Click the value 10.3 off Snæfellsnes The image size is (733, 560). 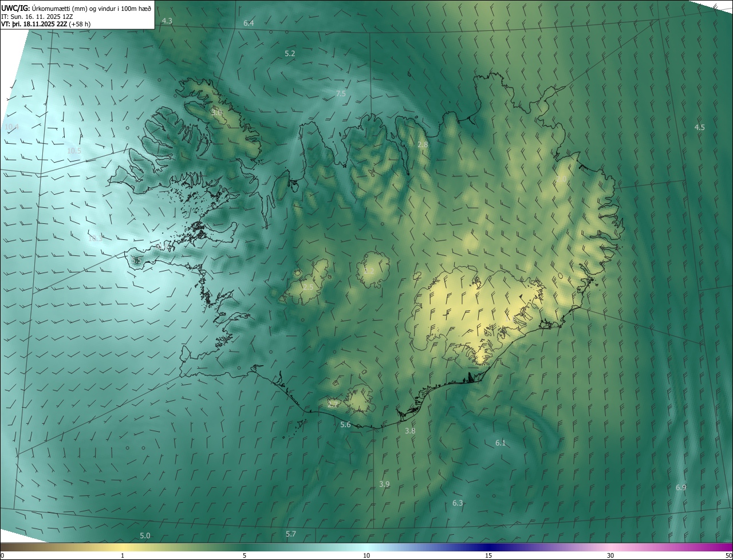pyautogui.click(x=95, y=238)
